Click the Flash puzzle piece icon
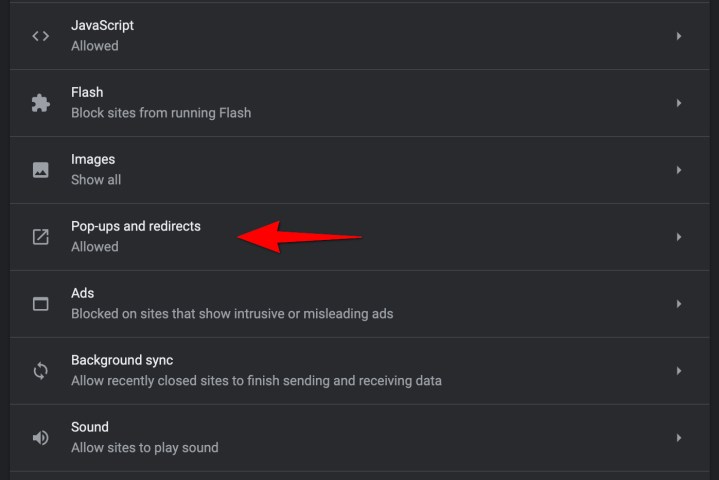Image resolution: width=719 pixels, height=480 pixels. pos(40,103)
